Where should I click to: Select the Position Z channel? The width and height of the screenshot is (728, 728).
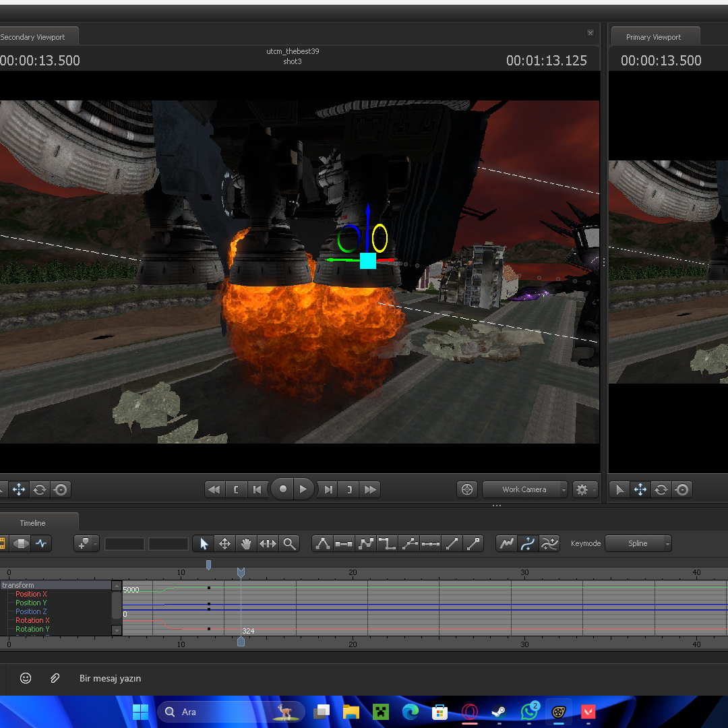pos(31,611)
